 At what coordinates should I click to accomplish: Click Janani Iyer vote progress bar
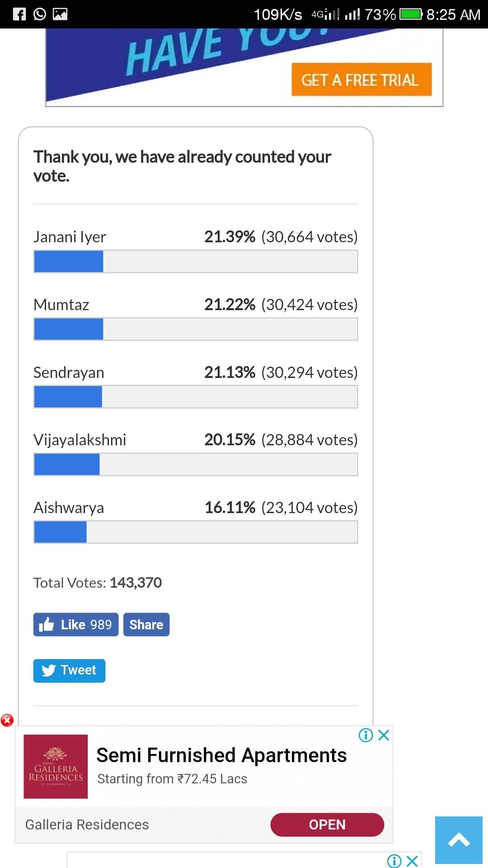(196, 261)
